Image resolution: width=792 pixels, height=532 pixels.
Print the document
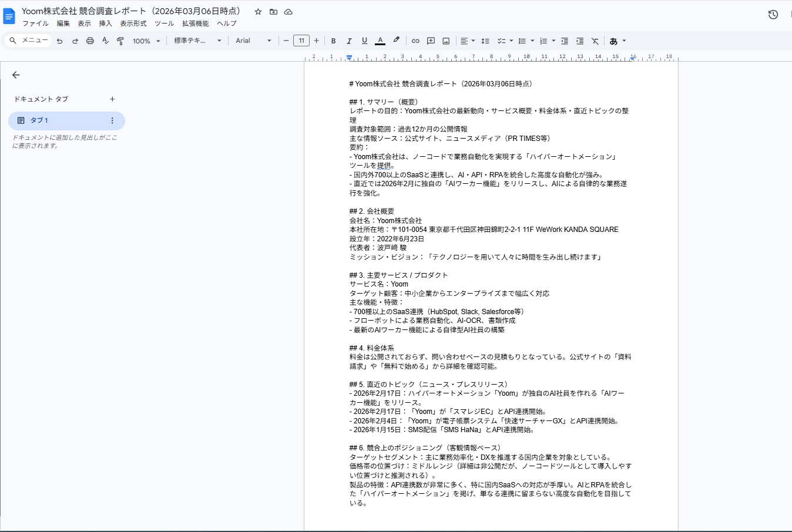tap(90, 41)
